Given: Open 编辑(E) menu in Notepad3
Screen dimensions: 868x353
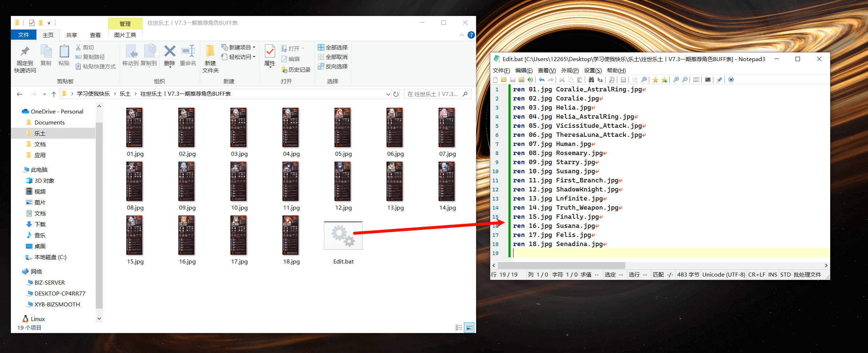Looking at the screenshot, I should [524, 71].
